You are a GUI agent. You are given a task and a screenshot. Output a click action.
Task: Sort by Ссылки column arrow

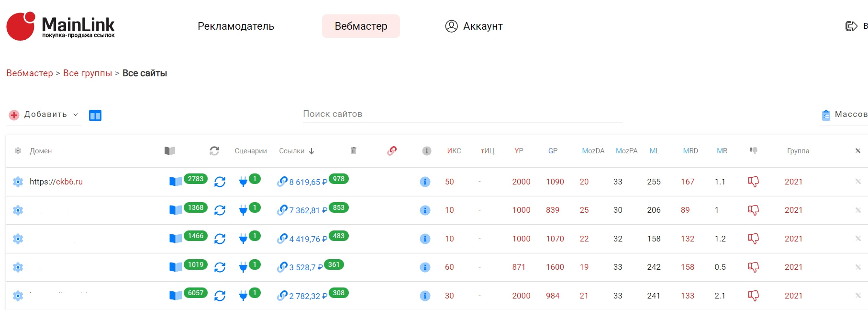tap(312, 151)
